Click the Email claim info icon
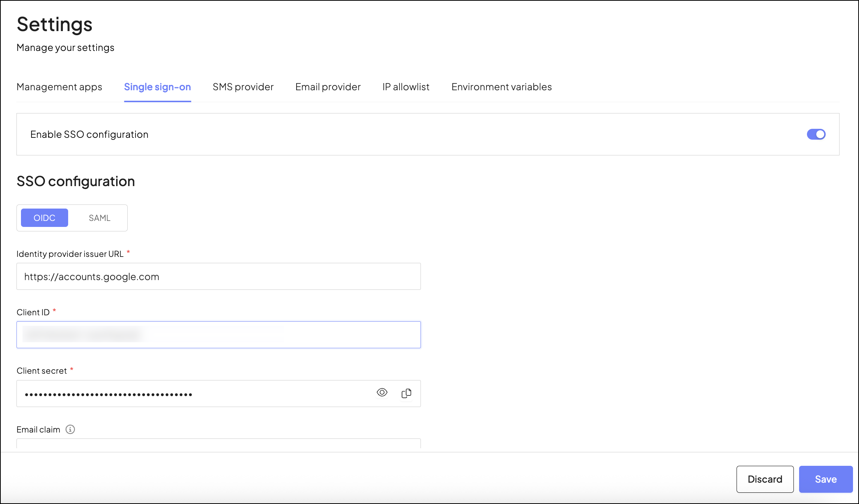This screenshot has height=504, width=859. (70, 429)
